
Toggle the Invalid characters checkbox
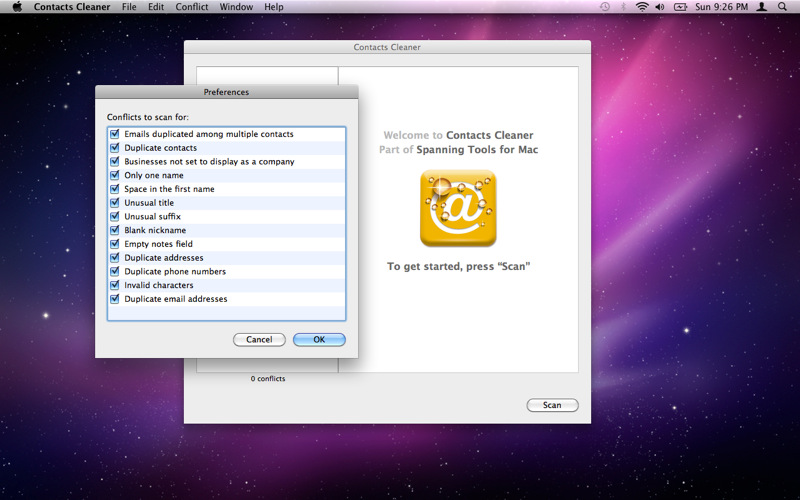pyautogui.click(x=114, y=285)
